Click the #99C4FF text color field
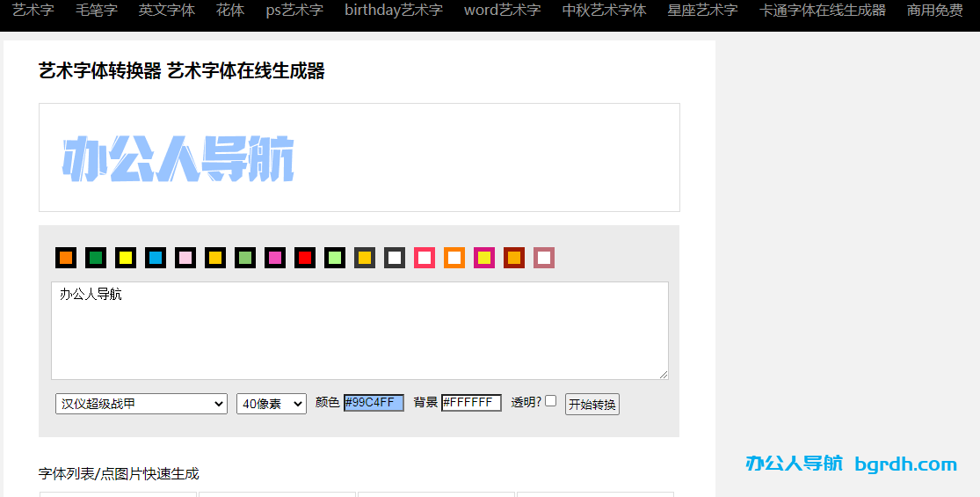 [x=374, y=403]
